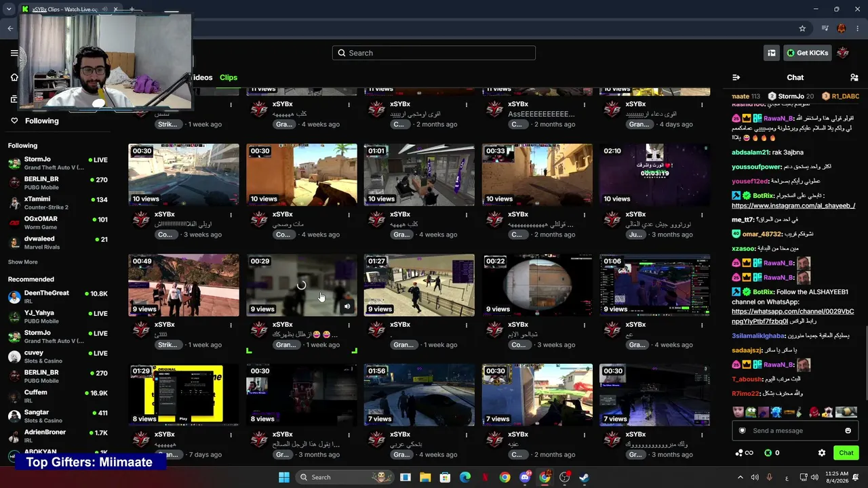Play the 01:01 clip thumbnail
Image resolution: width=868 pixels, height=488 pixels.
pyautogui.click(x=419, y=175)
